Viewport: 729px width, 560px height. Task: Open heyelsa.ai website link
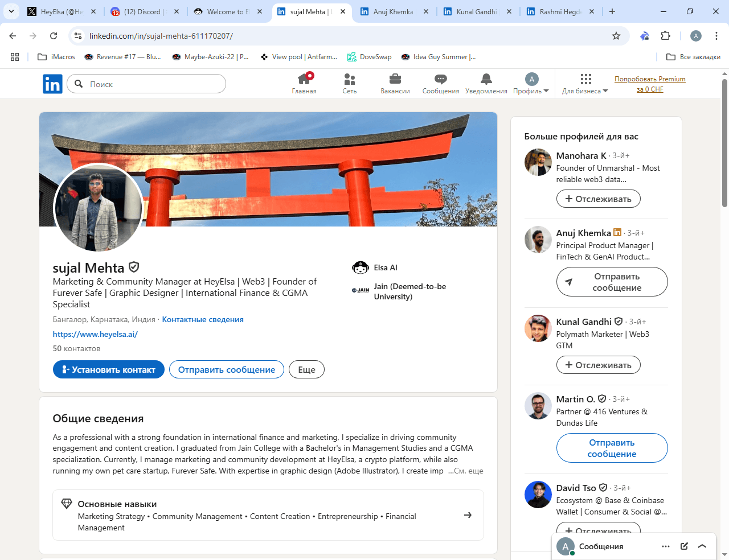pos(95,334)
